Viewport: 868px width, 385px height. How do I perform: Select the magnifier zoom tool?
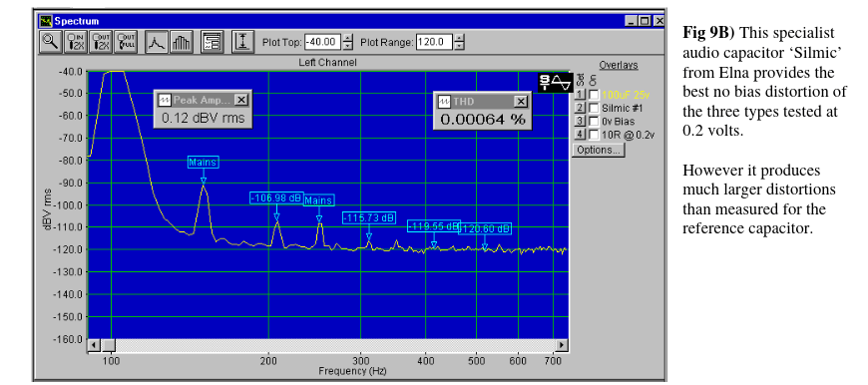tap(51, 42)
